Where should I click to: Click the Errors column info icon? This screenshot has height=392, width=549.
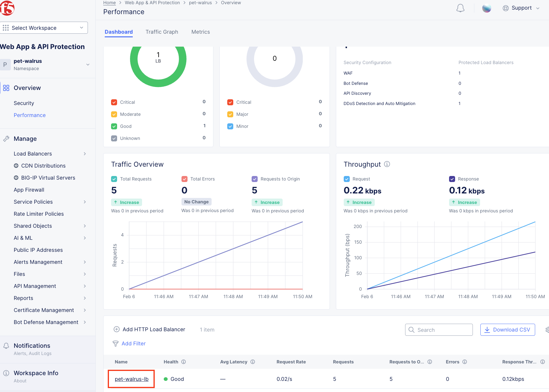(x=464, y=362)
